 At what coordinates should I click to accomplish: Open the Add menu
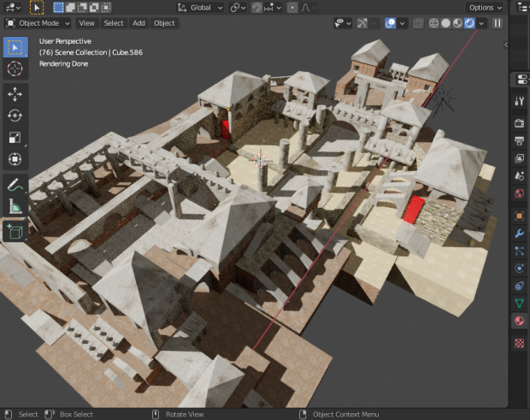[x=138, y=23]
